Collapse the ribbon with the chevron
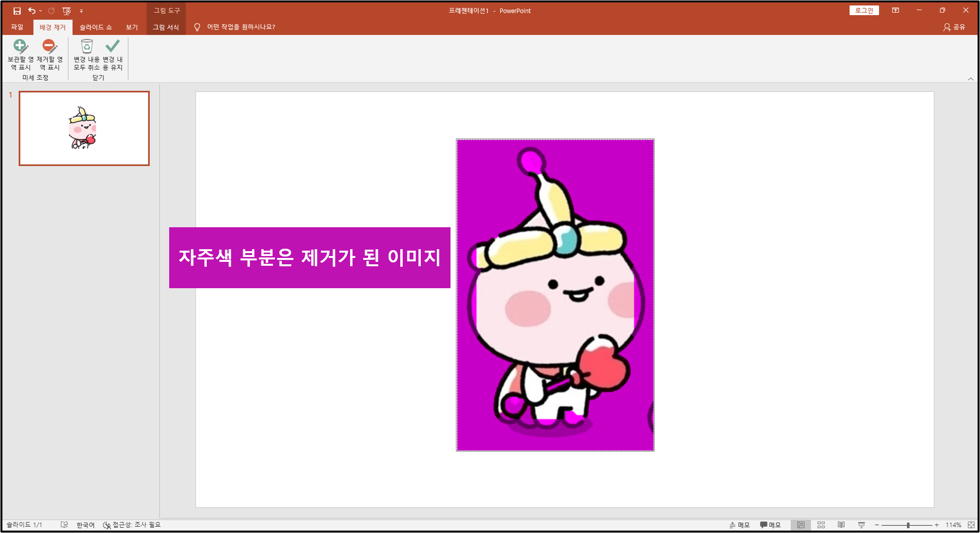The image size is (980, 533). 970,79
